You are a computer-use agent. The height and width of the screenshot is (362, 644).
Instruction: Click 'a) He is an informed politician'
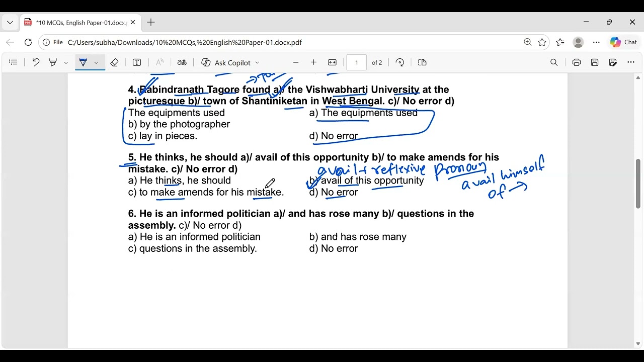point(194,237)
